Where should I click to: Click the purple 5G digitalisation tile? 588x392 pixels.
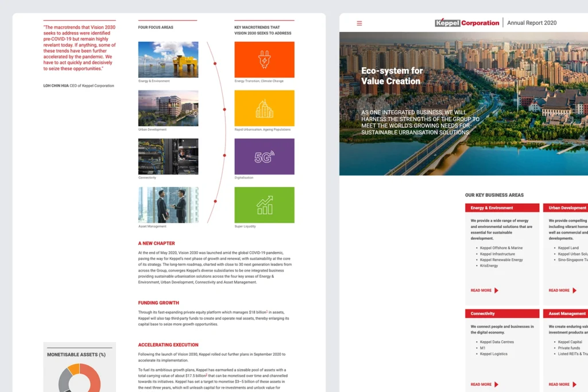(264, 157)
